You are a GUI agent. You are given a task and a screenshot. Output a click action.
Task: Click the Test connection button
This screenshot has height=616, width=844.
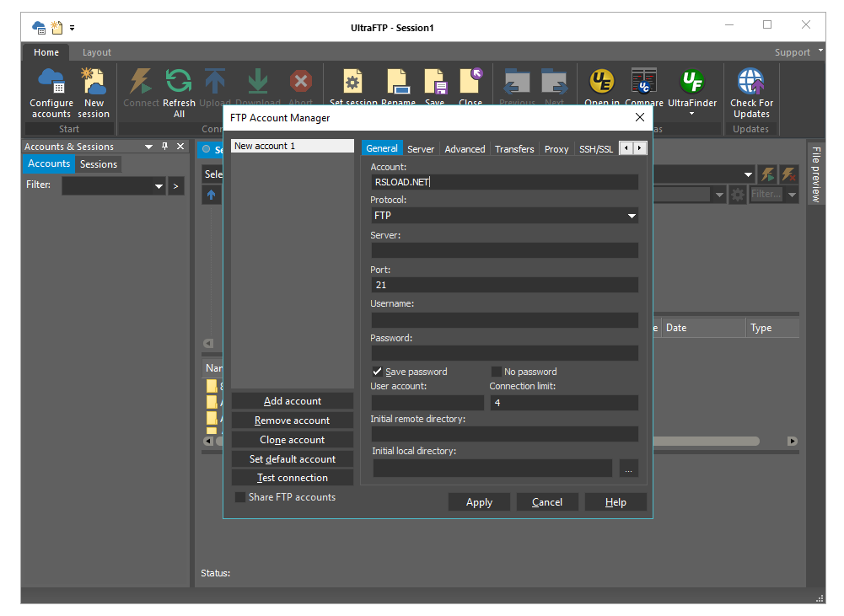coord(293,478)
